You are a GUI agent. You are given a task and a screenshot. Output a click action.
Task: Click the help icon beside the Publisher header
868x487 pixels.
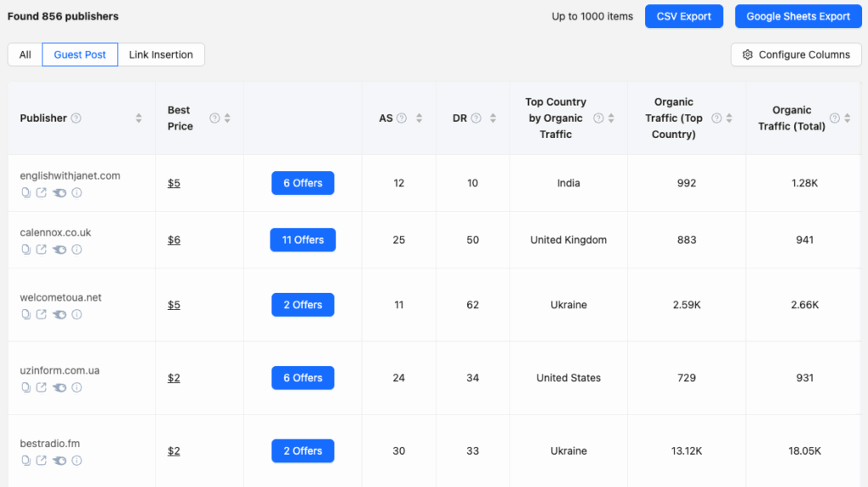76,119
